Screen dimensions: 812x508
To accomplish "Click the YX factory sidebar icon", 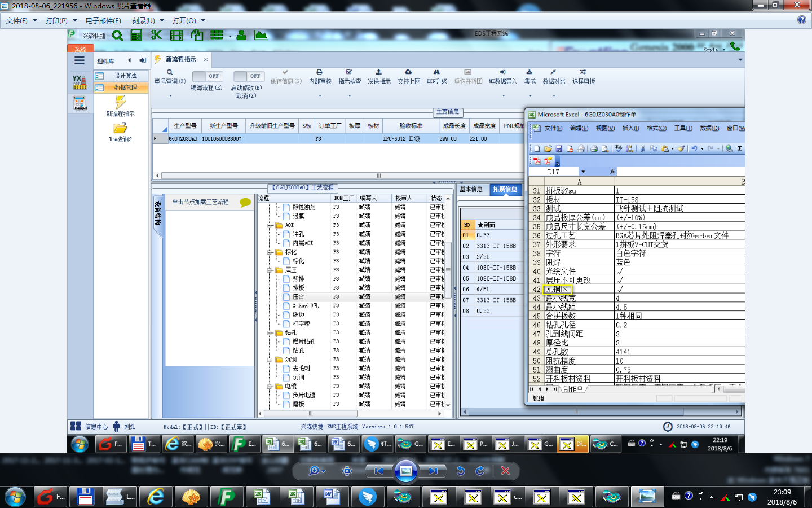I will [x=80, y=82].
